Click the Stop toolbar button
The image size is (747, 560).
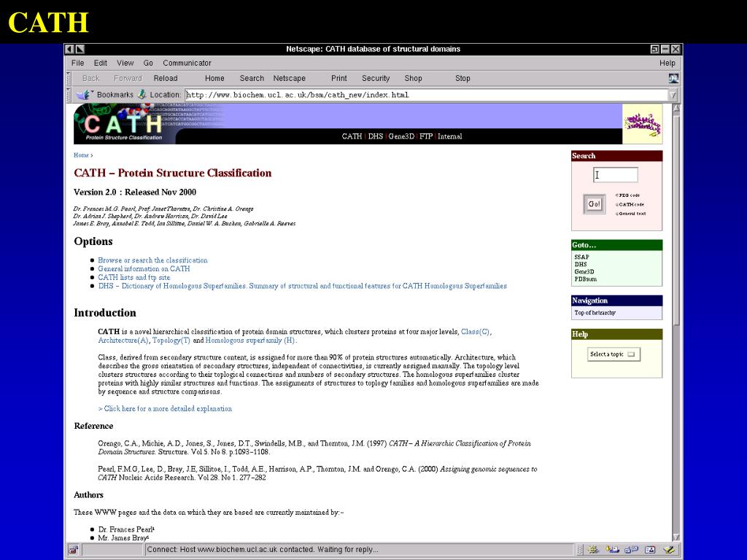pyautogui.click(x=462, y=78)
